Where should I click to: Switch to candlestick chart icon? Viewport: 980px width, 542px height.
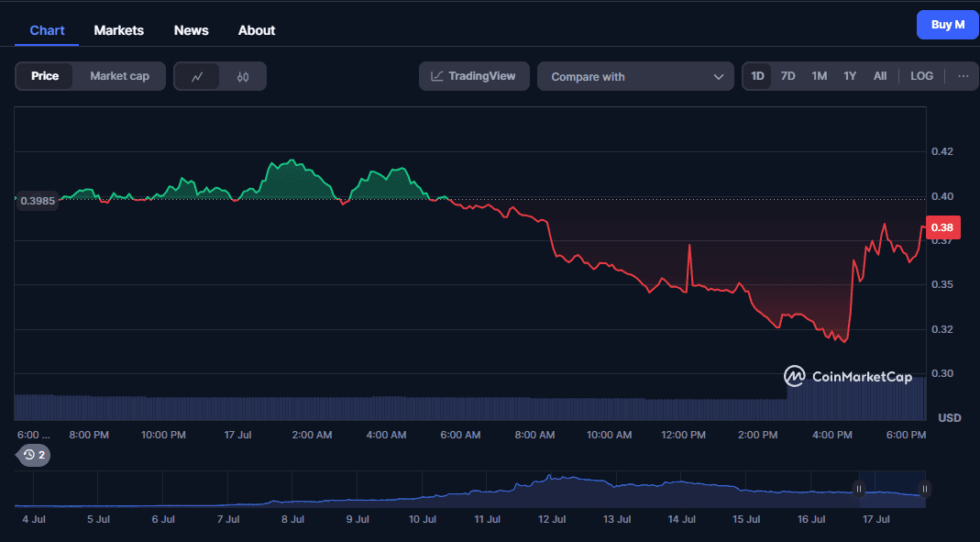tap(243, 77)
